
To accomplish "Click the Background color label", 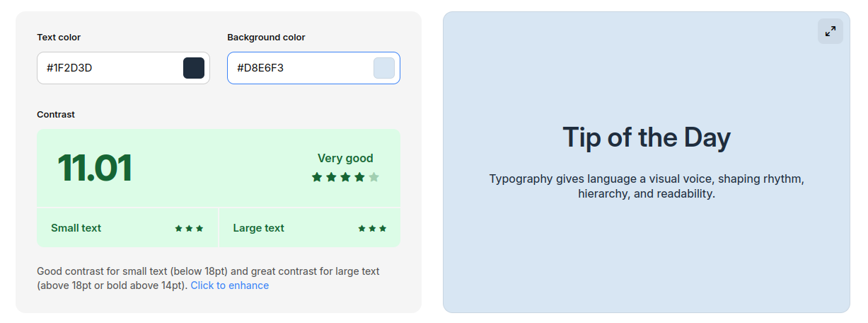I will pyautogui.click(x=266, y=37).
